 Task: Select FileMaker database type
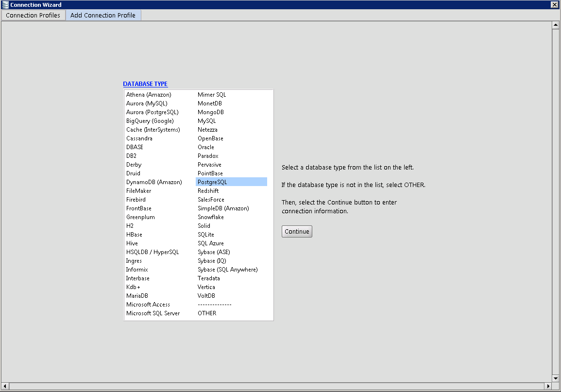139,191
